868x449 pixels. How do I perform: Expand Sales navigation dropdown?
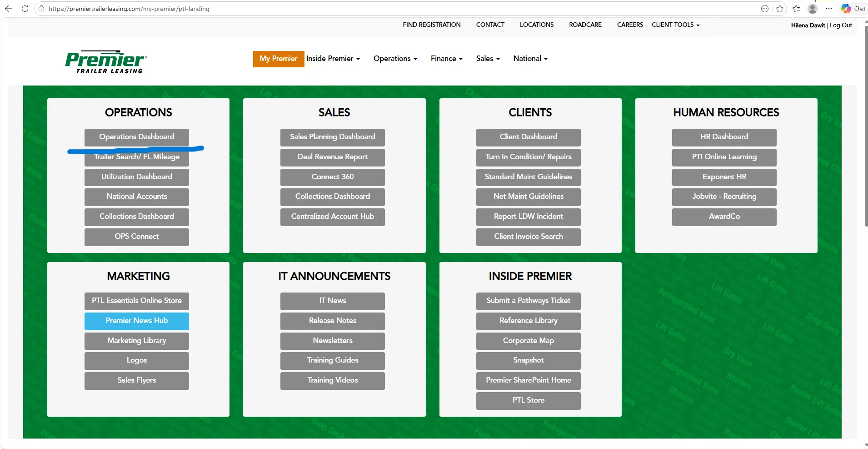488,59
